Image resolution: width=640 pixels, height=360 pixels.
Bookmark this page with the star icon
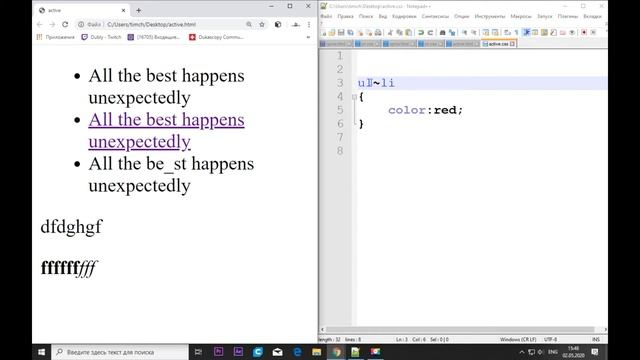[262, 24]
